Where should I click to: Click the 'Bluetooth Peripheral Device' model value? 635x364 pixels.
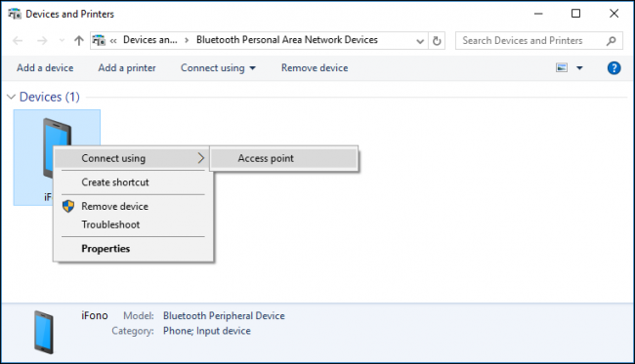[224, 316]
